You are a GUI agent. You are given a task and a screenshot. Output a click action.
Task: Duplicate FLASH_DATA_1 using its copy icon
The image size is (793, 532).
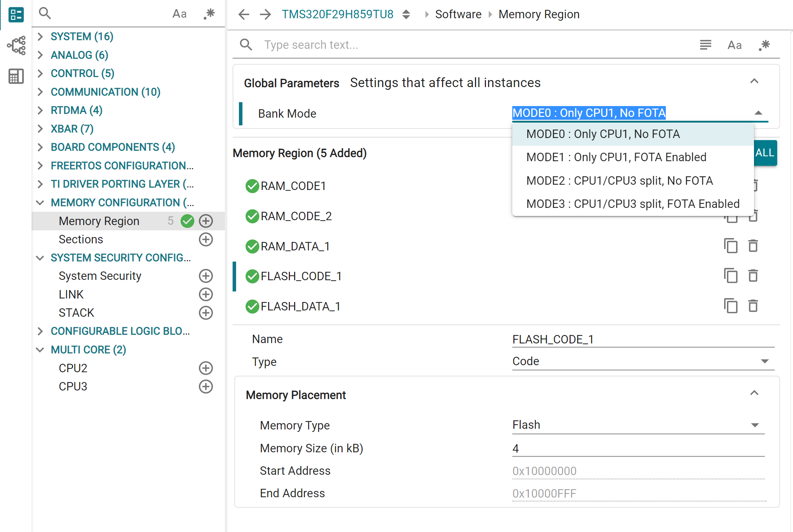pyautogui.click(x=731, y=306)
